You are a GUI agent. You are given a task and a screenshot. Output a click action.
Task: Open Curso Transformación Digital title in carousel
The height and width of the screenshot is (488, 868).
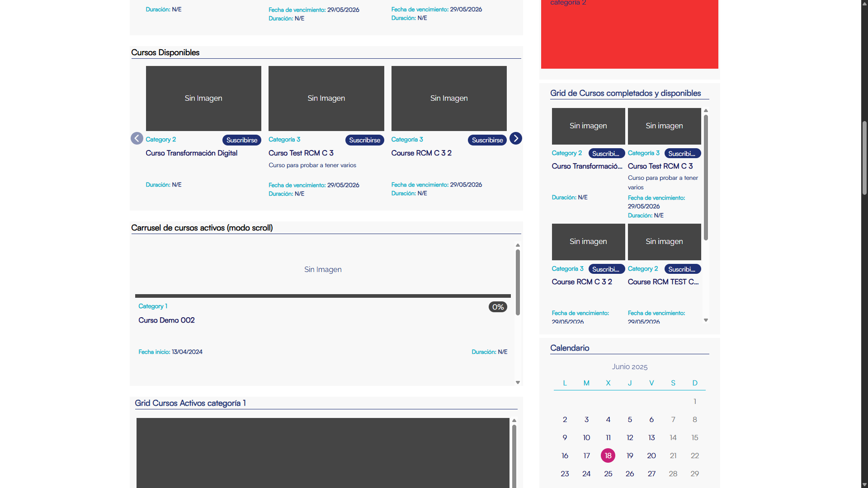[192, 153]
